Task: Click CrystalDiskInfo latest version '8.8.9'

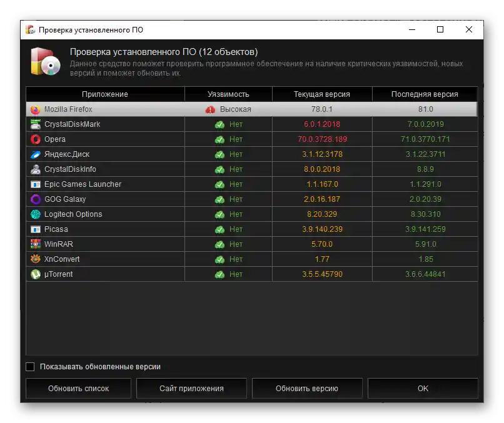Action: coord(426,169)
